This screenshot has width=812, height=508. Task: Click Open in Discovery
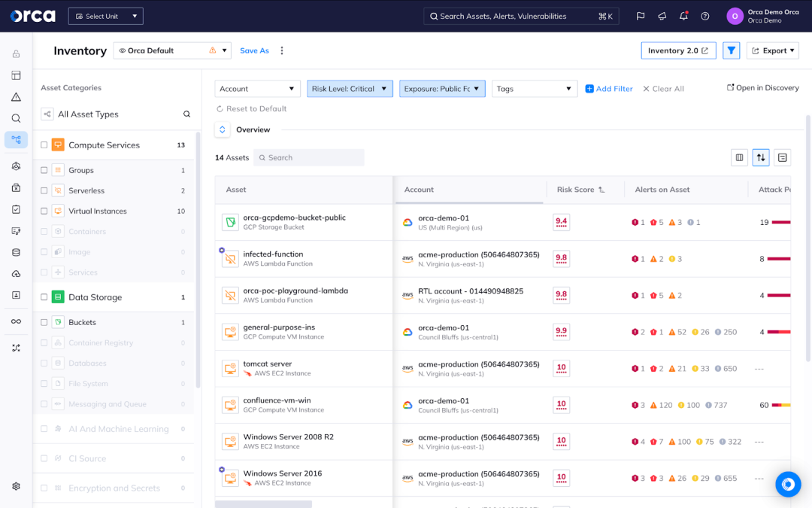click(x=763, y=87)
